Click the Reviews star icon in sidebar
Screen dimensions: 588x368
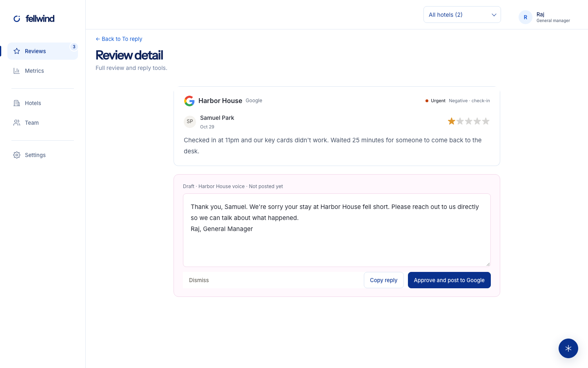[17, 51]
